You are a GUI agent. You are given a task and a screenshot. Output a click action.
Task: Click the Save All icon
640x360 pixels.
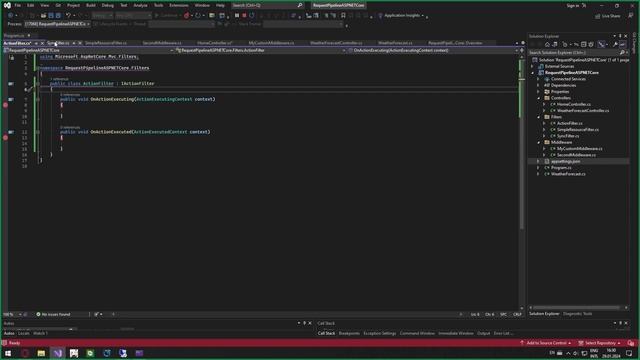tap(58, 16)
